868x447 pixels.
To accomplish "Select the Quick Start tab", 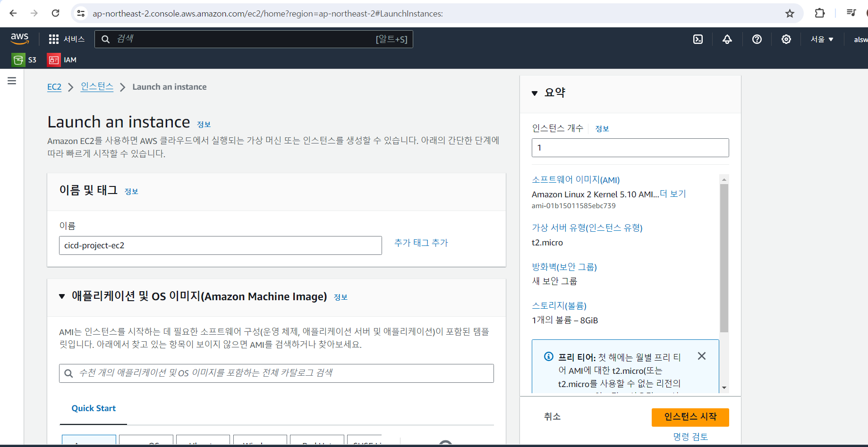I will click(94, 408).
